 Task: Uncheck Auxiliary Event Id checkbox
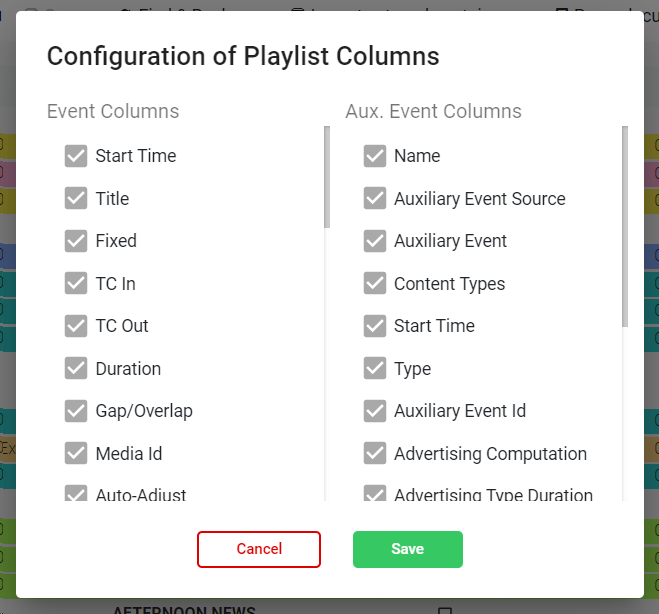pyautogui.click(x=375, y=411)
